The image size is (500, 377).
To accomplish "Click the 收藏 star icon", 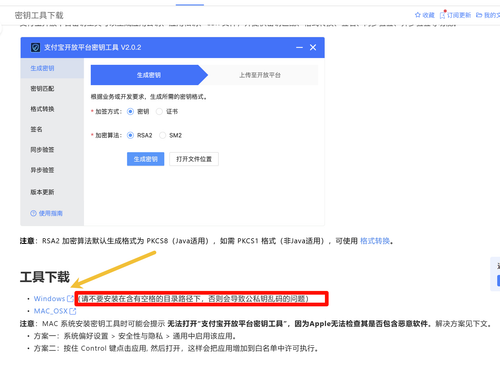I will [x=417, y=15].
